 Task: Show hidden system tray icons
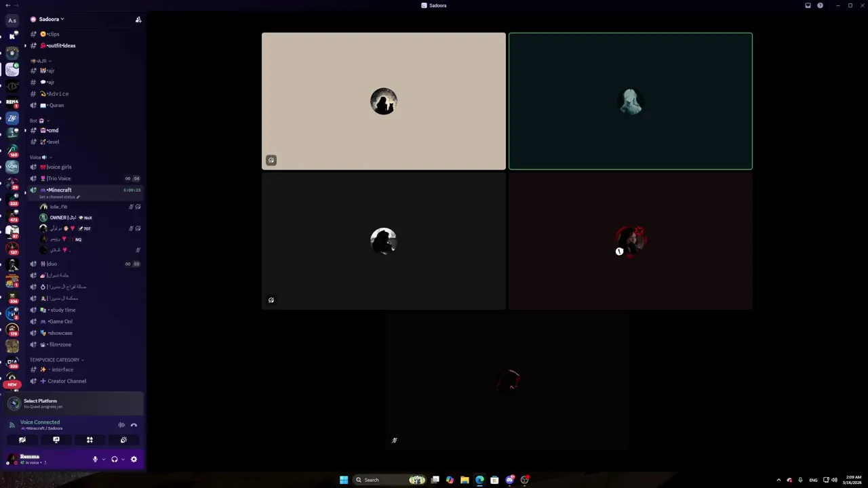pos(778,480)
